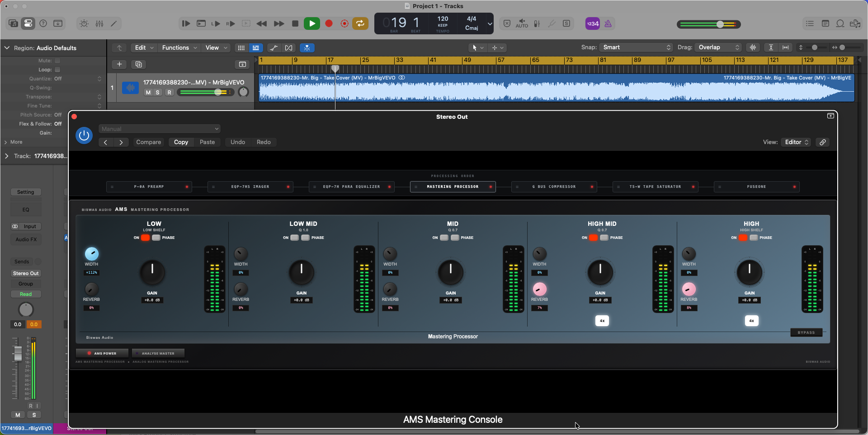868x435 pixels.
Task: Tick the Loop checkbox in Region inspector
Action: (57, 70)
